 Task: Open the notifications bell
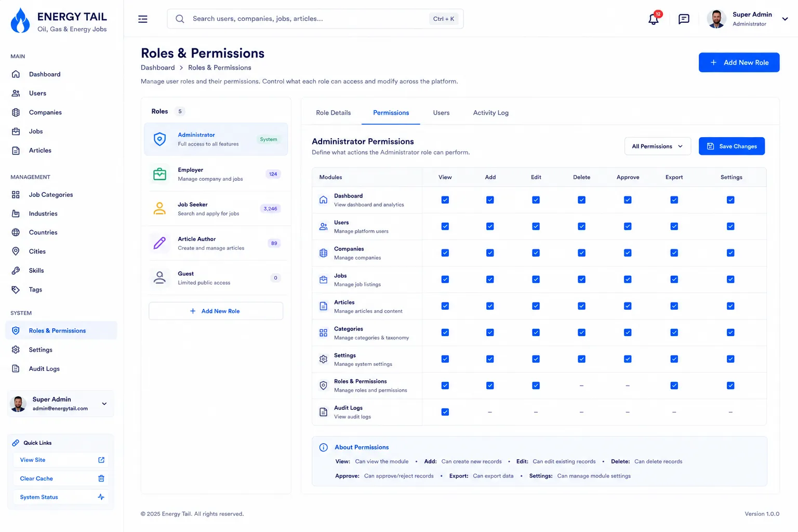654,19
